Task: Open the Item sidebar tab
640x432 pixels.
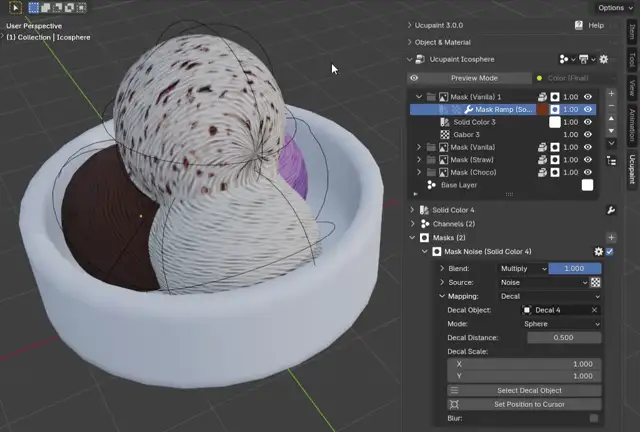Action: 632,33
